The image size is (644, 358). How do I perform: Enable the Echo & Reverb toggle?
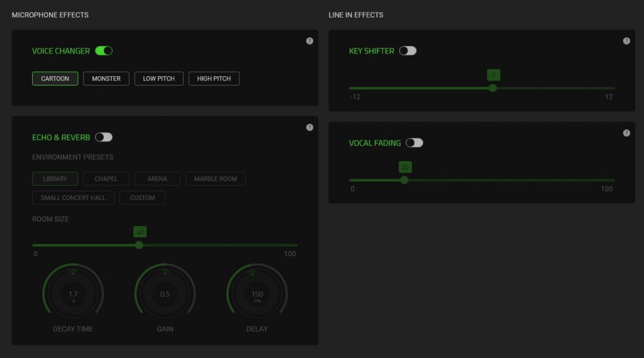104,137
